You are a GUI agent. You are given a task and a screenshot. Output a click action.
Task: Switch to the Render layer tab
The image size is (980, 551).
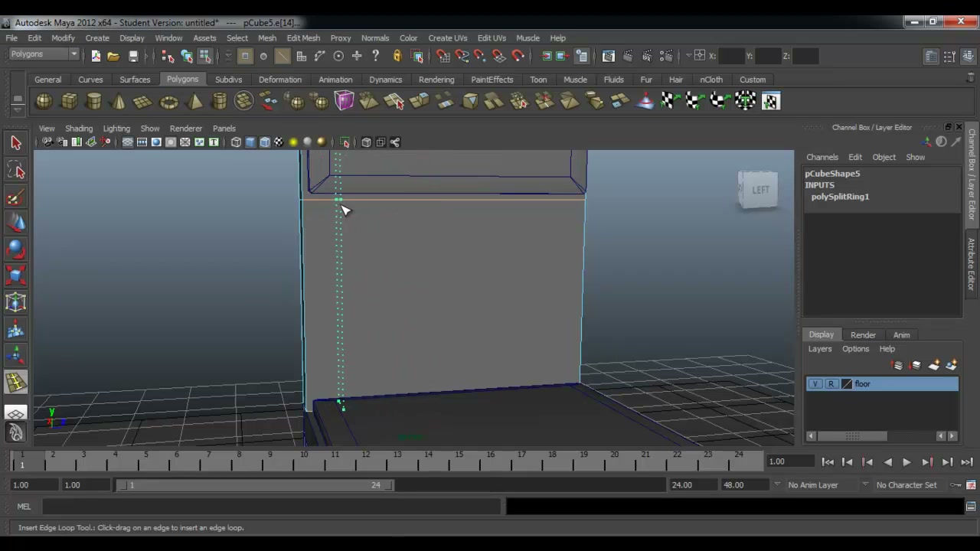[863, 335]
